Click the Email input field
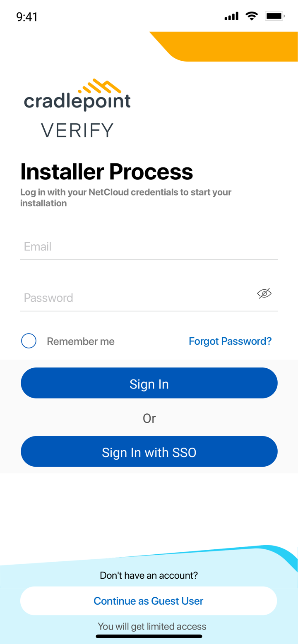Viewport: 298px width, 644px height. point(149,247)
